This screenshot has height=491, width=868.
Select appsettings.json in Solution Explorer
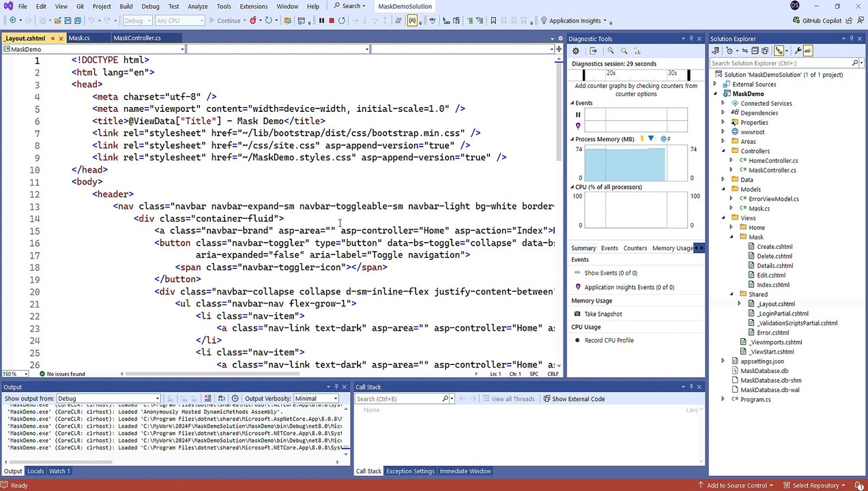point(762,361)
